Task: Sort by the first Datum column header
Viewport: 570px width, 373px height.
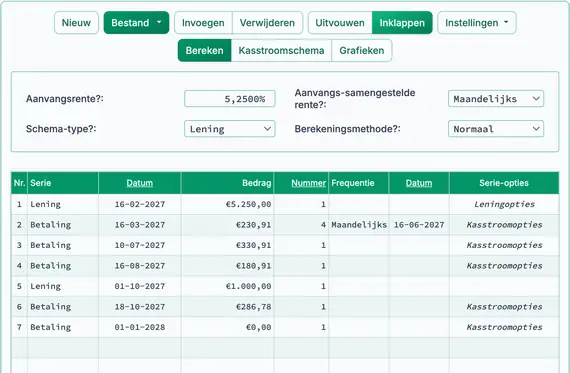Action: pyautogui.click(x=140, y=183)
